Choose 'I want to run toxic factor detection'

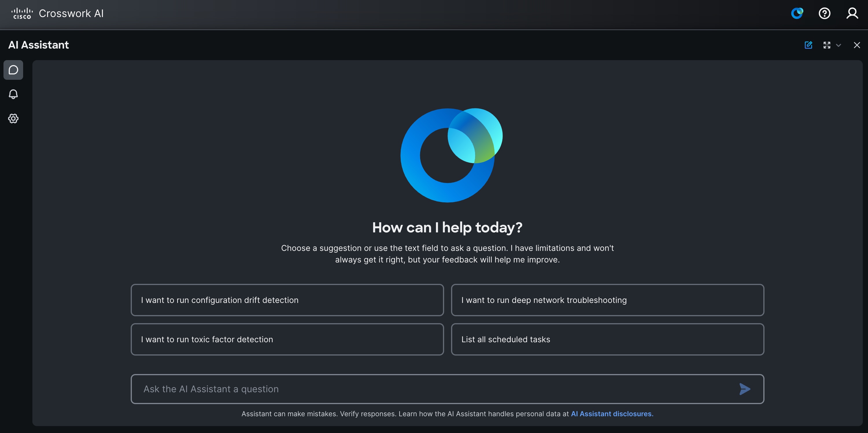287,339
